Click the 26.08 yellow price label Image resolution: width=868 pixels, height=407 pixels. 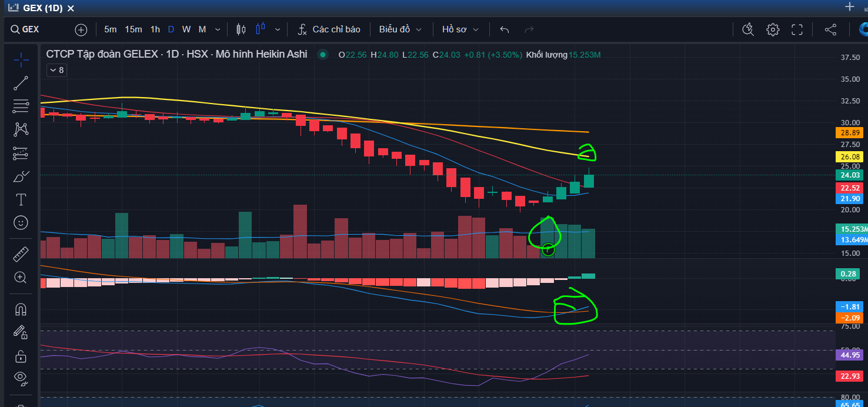850,157
